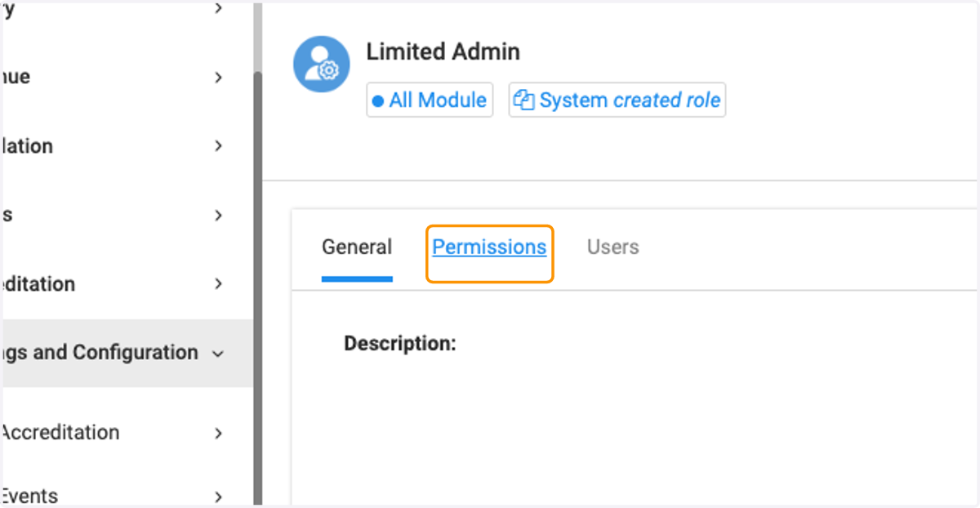Click the All Module badge
Image resolution: width=980 pixels, height=508 pixels.
(x=430, y=100)
